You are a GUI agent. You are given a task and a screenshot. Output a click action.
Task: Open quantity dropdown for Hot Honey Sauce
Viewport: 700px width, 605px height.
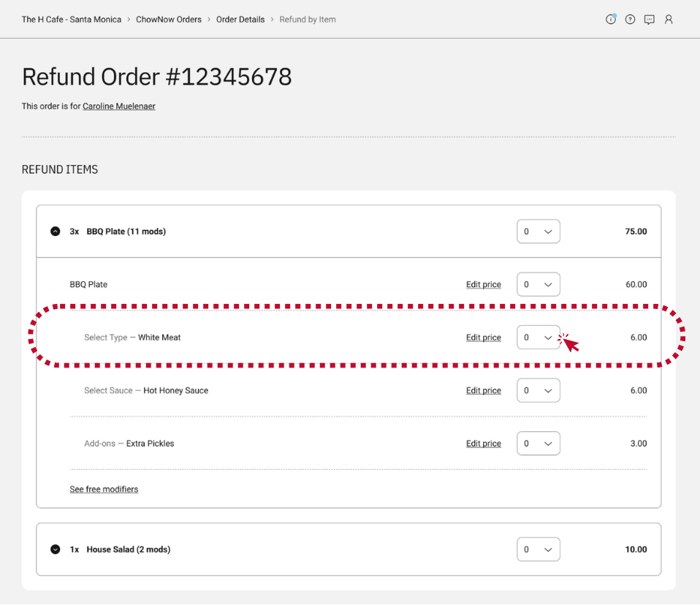coord(539,390)
